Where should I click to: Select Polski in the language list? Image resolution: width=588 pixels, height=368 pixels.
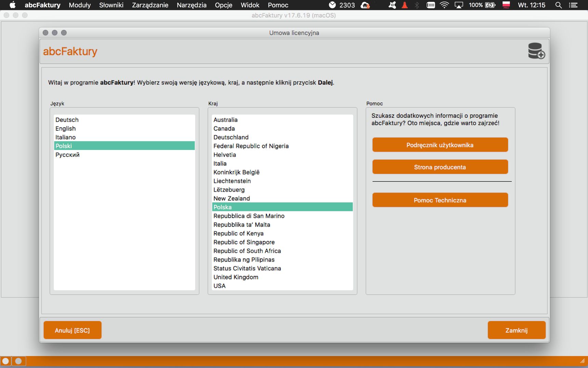124,146
